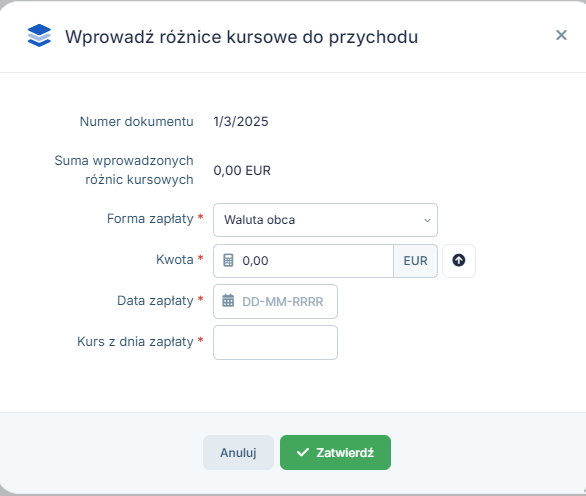Screen dimensions: 586x496
Task: Click the EUR currency addon next to Kwota
Action: pos(415,261)
